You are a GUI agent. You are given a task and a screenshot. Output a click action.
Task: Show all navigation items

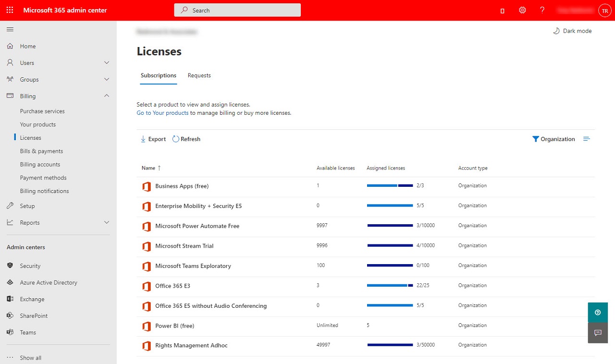click(x=31, y=358)
